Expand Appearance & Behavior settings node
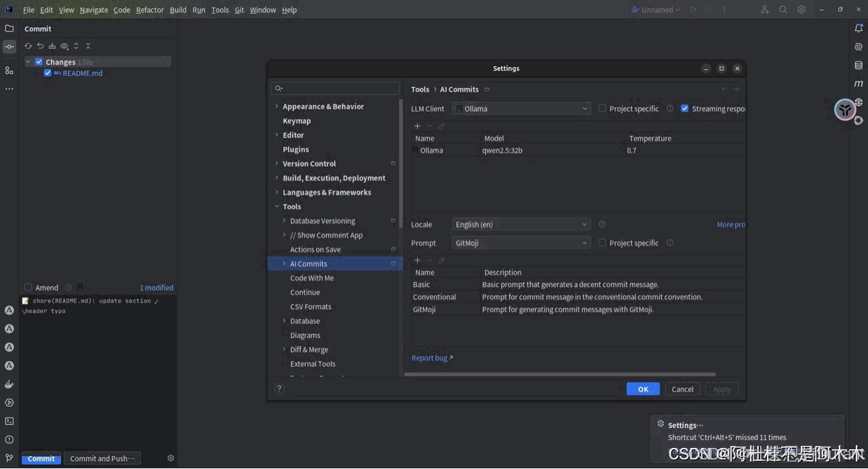Screen dimensions: 868x469 pyautogui.click(x=277, y=107)
